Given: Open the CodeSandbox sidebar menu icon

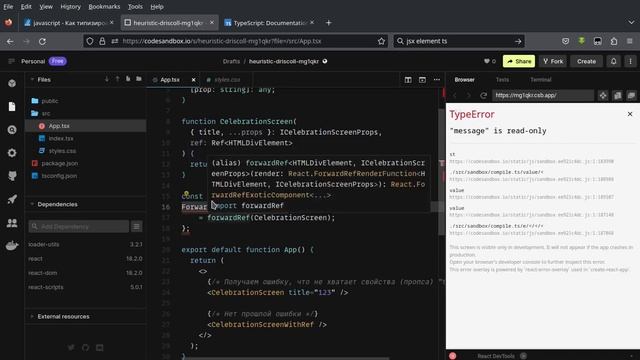Looking at the screenshot, I should tap(11, 61).
